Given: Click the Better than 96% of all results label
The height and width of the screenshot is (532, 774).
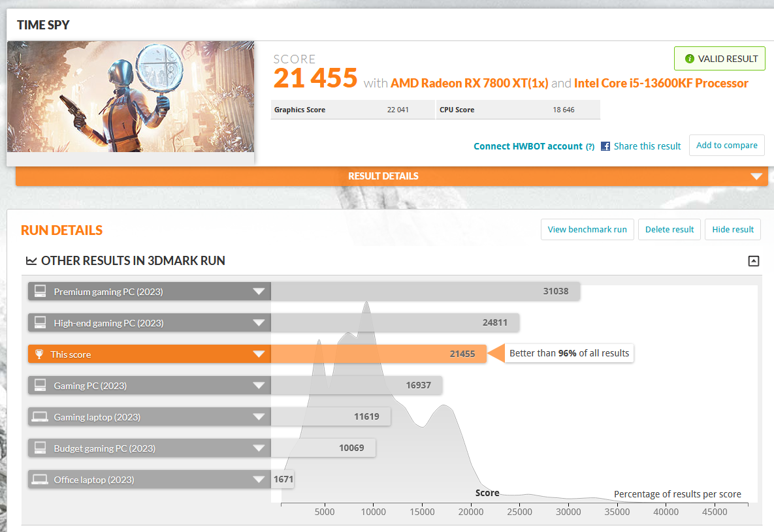Looking at the screenshot, I should click(569, 353).
